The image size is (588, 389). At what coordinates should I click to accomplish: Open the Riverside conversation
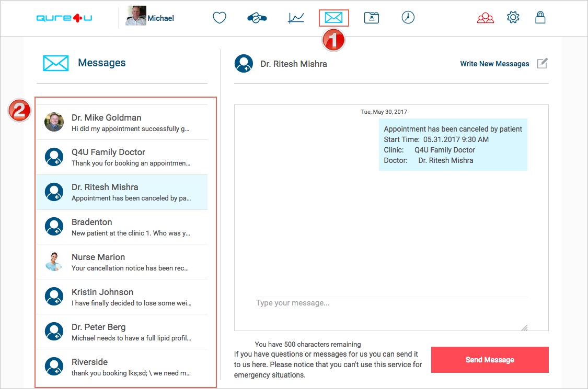tap(122, 367)
